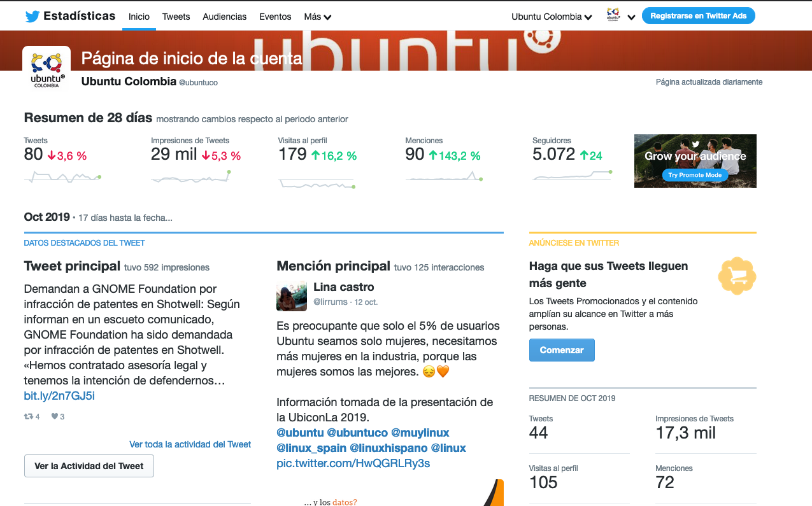812x506 pixels.
Task: Switch to the Tweets tab
Action: (x=176, y=17)
